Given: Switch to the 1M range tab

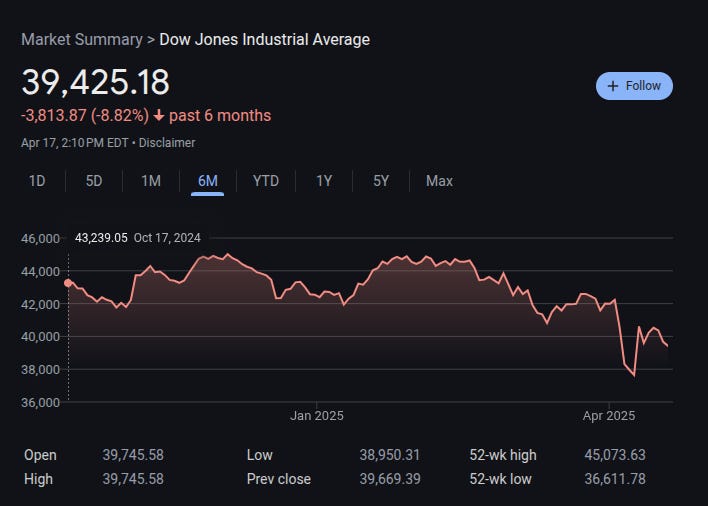Looking at the screenshot, I should coord(151,181).
